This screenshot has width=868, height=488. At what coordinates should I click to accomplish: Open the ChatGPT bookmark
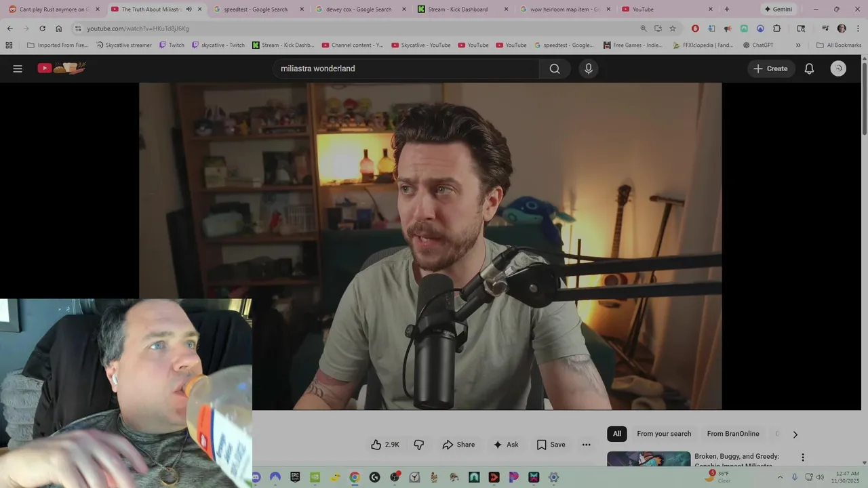tap(758, 45)
